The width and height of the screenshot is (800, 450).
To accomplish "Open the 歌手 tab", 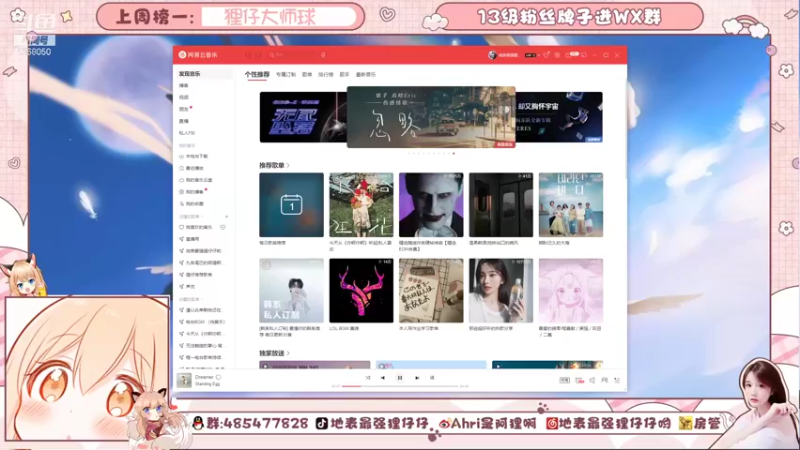I will 344,74.
